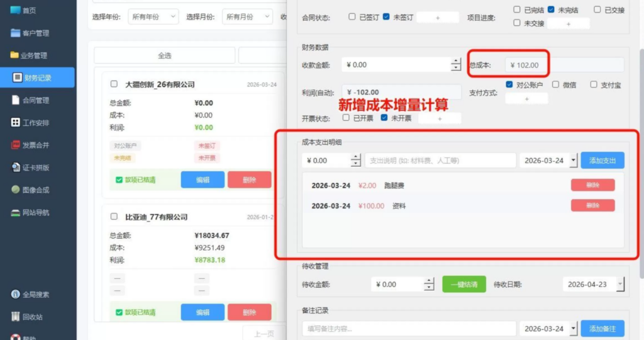Add a custom 开票状态 option with plus
Viewport: 644px width, 340px height.
(x=440, y=118)
